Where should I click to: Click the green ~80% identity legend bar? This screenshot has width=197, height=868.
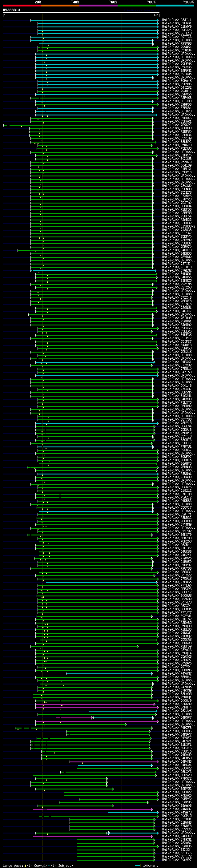click(137, 6)
